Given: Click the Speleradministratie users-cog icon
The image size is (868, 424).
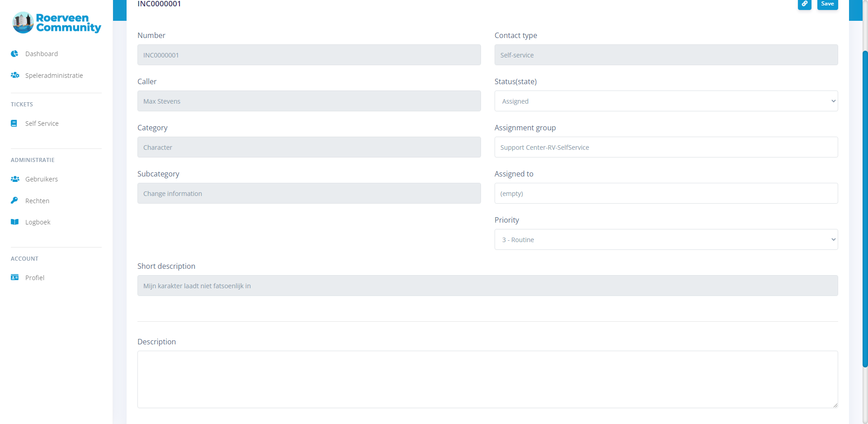Looking at the screenshot, I should tap(15, 75).
